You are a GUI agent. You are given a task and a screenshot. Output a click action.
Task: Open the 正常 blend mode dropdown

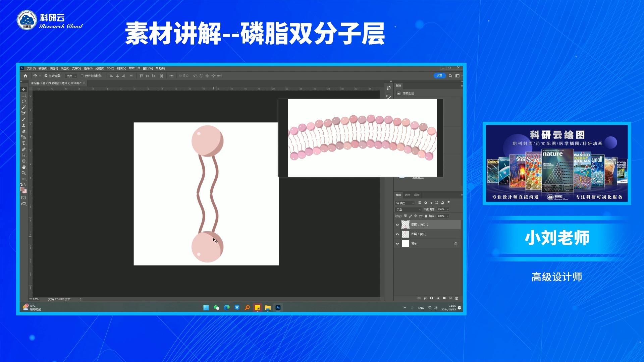[x=408, y=209]
